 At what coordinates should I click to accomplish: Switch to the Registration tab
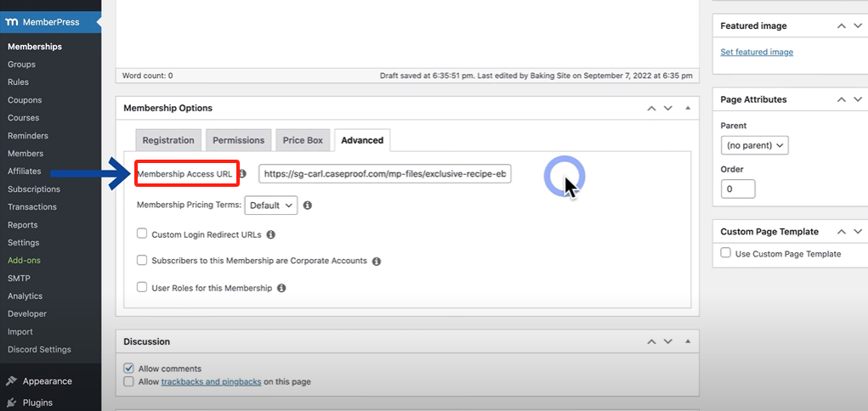(168, 140)
